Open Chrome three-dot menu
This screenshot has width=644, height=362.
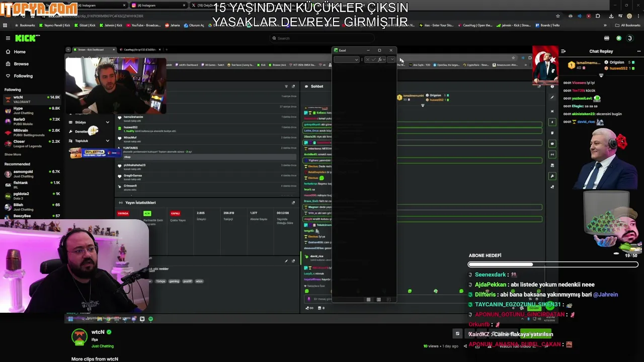tap(638, 16)
